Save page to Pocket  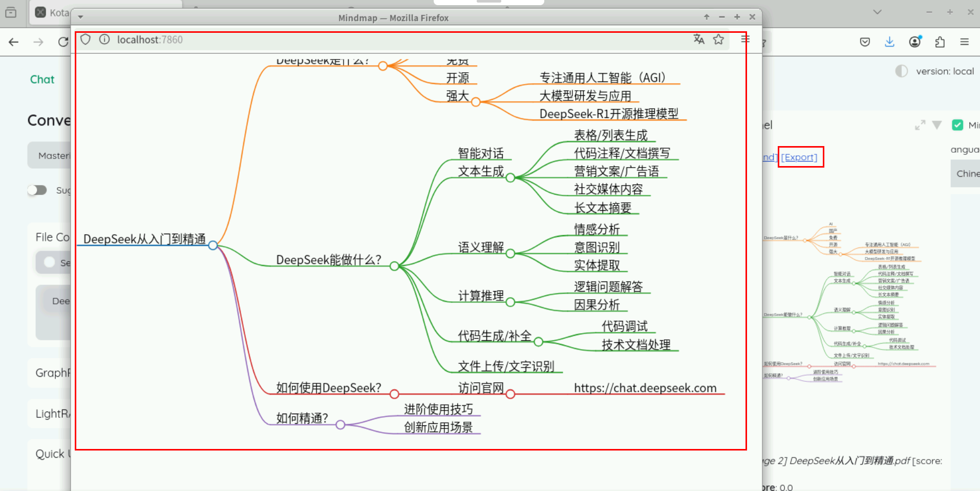(x=865, y=42)
